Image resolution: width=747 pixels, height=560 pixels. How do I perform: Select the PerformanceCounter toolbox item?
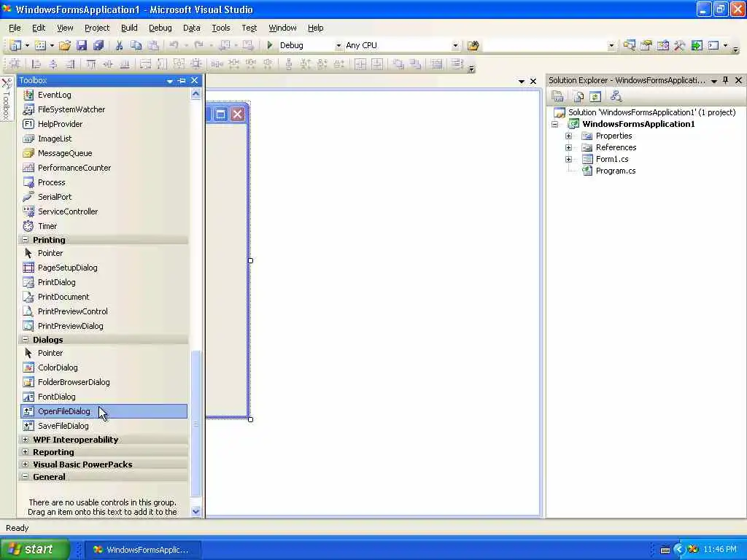tap(104, 168)
